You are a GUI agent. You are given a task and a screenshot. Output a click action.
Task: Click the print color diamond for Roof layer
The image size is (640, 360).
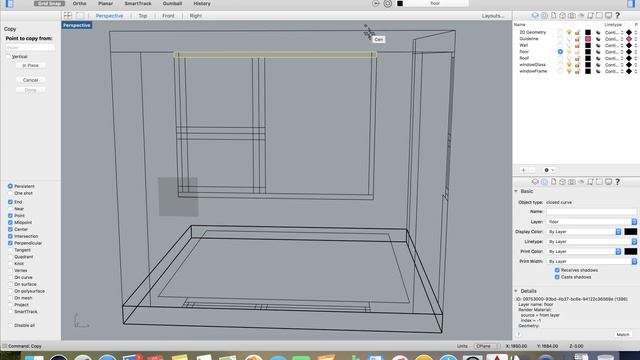coord(629,58)
